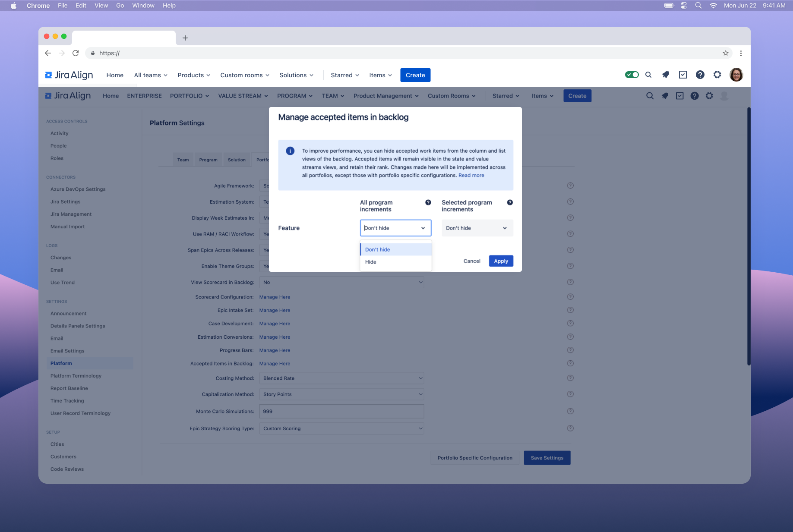Open the settings gear icon
This screenshot has width=793, height=532.
coord(717,75)
